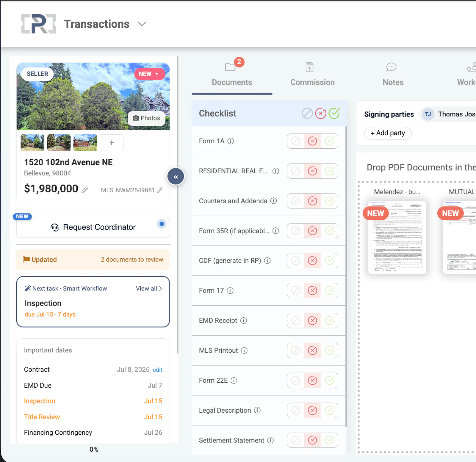Click the Inspection next task card
The width and height of the screenshot is (476, 462).
coord(93,302)
